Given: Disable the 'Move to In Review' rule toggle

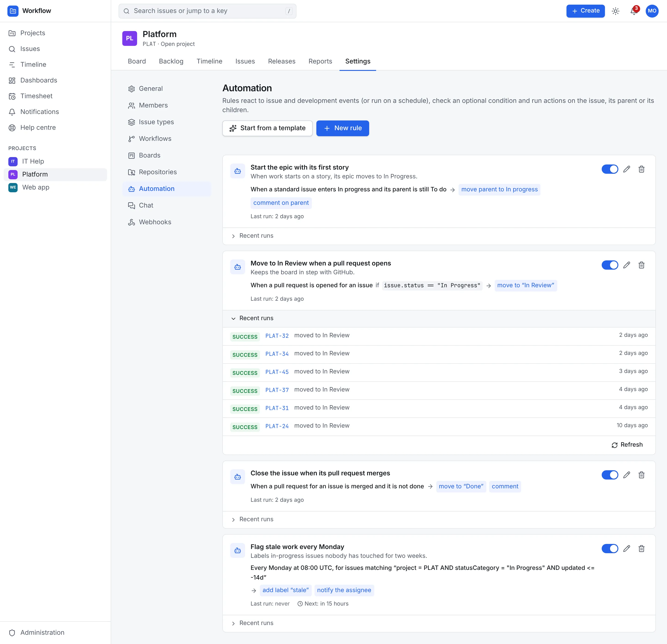Looking at the screenshot, I should (610, 265).
